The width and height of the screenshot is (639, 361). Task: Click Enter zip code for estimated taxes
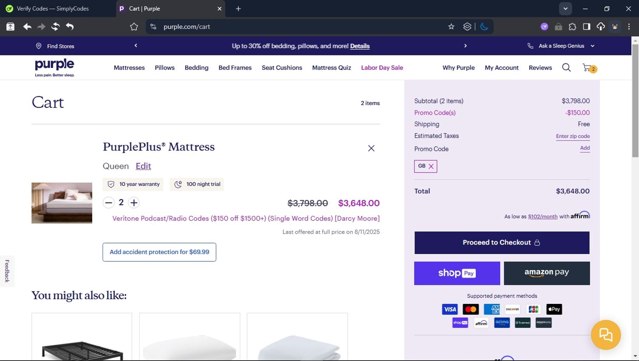coord(573,136)
